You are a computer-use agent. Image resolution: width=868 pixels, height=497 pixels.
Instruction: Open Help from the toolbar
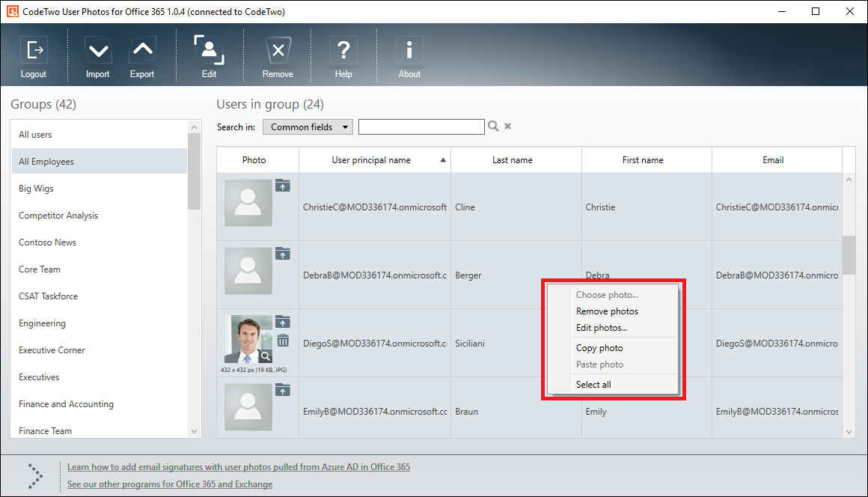(x=343, y=56)
